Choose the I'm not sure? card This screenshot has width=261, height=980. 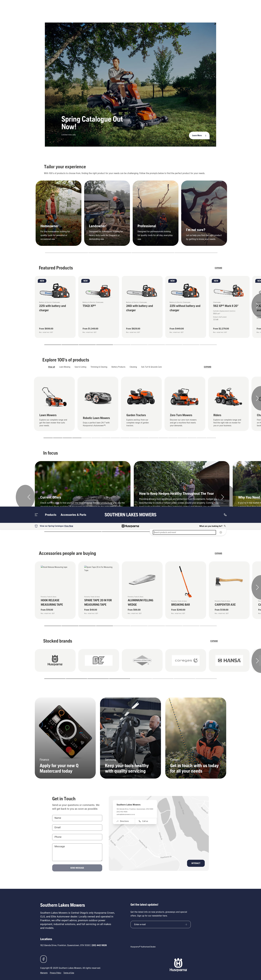(x=204, y=213)
